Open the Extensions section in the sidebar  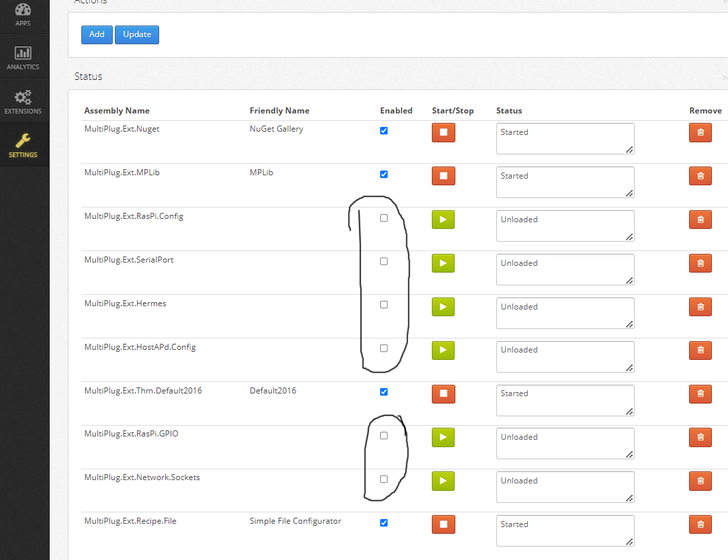(24, 99)
